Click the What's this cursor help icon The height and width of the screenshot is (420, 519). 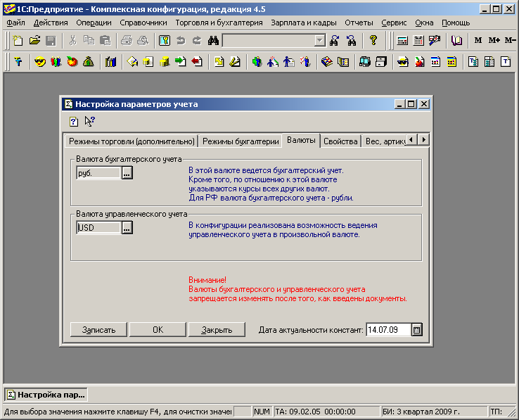pyautogui.click(x=89, y=122)
